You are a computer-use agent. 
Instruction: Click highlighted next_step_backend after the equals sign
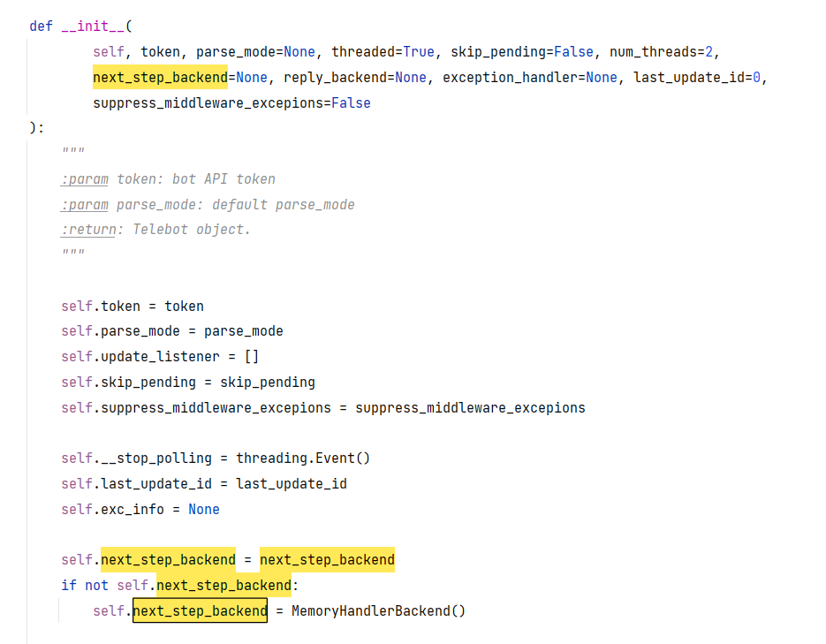pyautogui.click(x=327, y=559)
